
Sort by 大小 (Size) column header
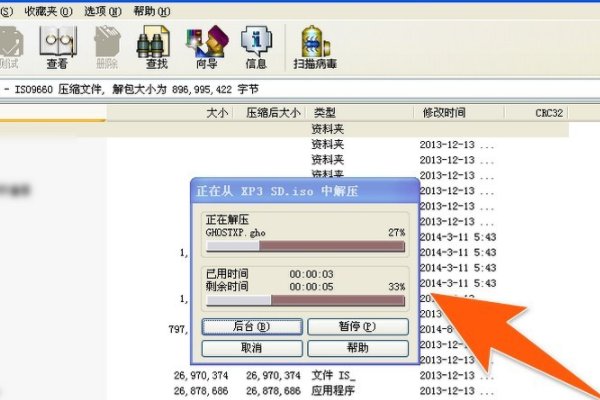click(x=217, y=113)
